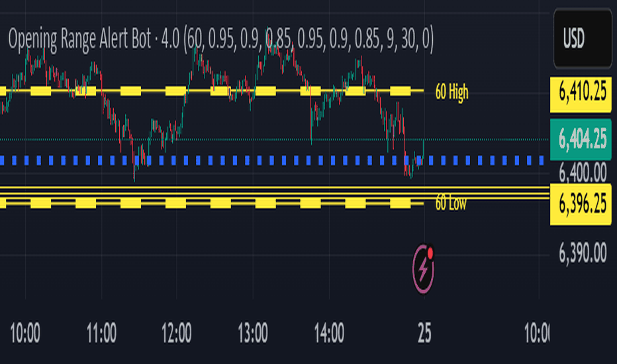Select the 6,410.25 yellow price label
This screenshot has height=364, width=617.
coord(581,95)
